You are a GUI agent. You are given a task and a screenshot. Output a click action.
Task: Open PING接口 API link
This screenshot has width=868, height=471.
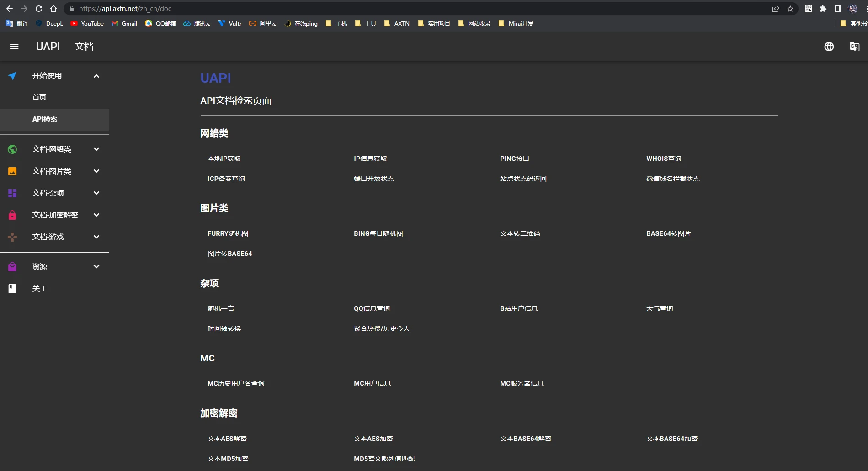[515, 159]
